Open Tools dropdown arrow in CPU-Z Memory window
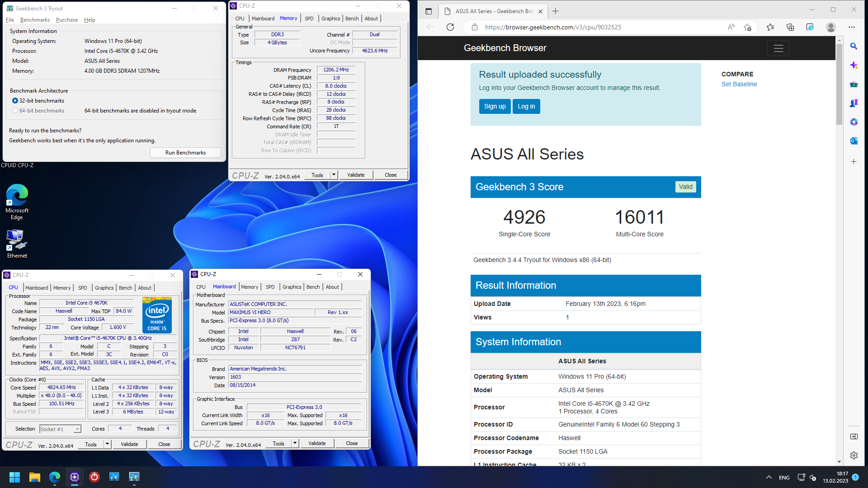This screenshot has width=868, height=488. [334, 175]
